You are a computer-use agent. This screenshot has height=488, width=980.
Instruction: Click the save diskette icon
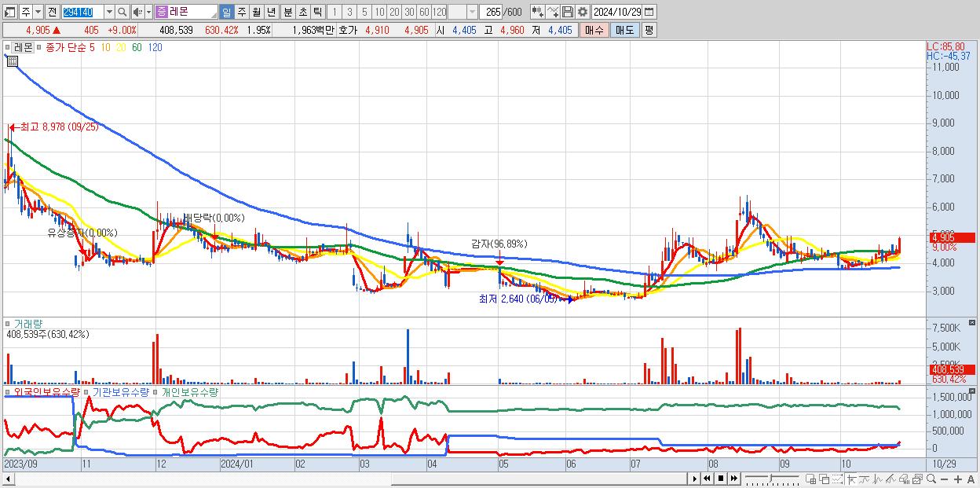569,12
